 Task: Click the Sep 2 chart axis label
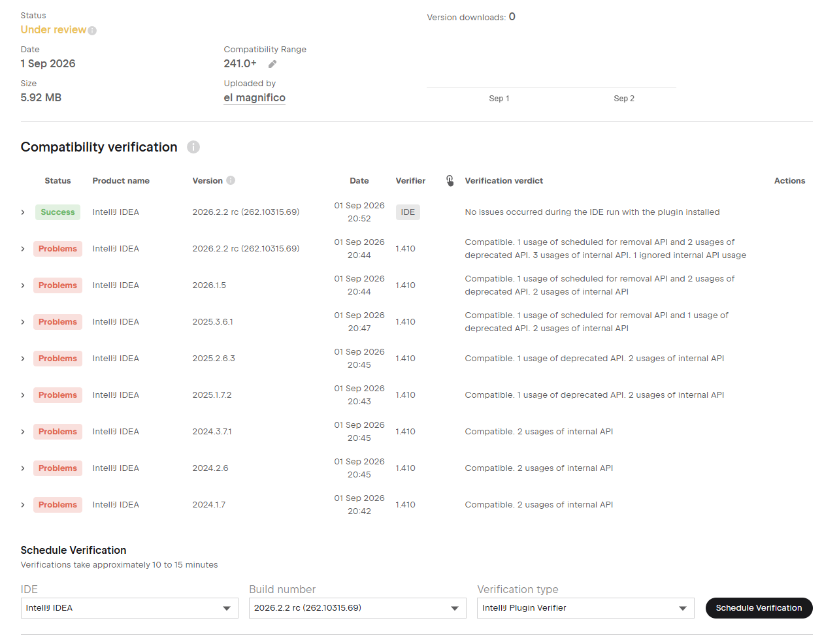tap(624, 99)
